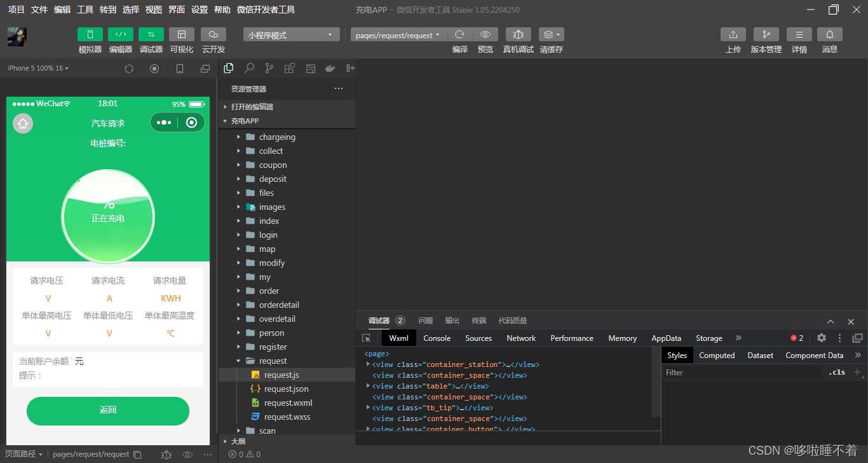Toggle the 模拟器 simulator panel button

(x=90, y=34)
